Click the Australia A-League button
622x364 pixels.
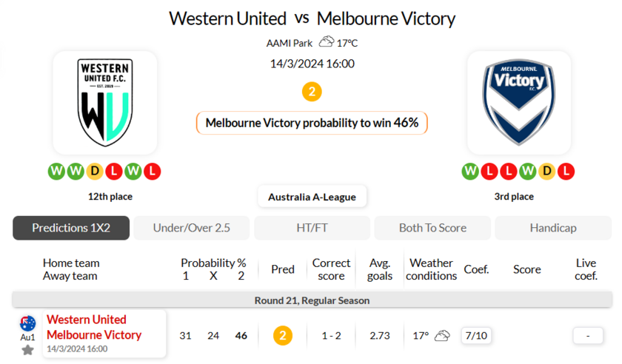point(312,197)
